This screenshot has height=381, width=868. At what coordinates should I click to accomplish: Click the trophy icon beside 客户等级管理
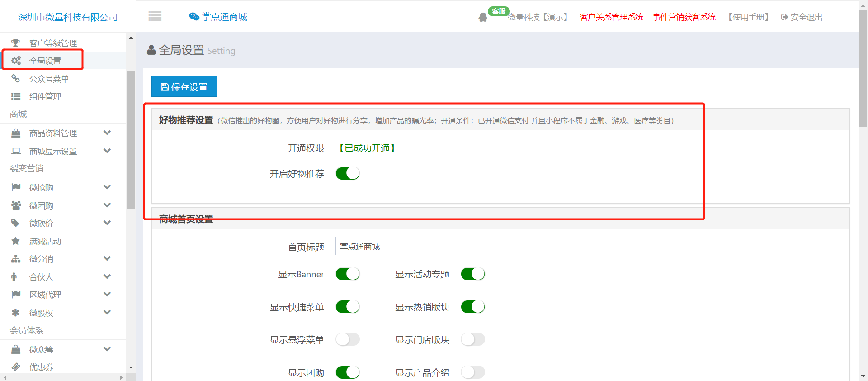pos(16,43)
